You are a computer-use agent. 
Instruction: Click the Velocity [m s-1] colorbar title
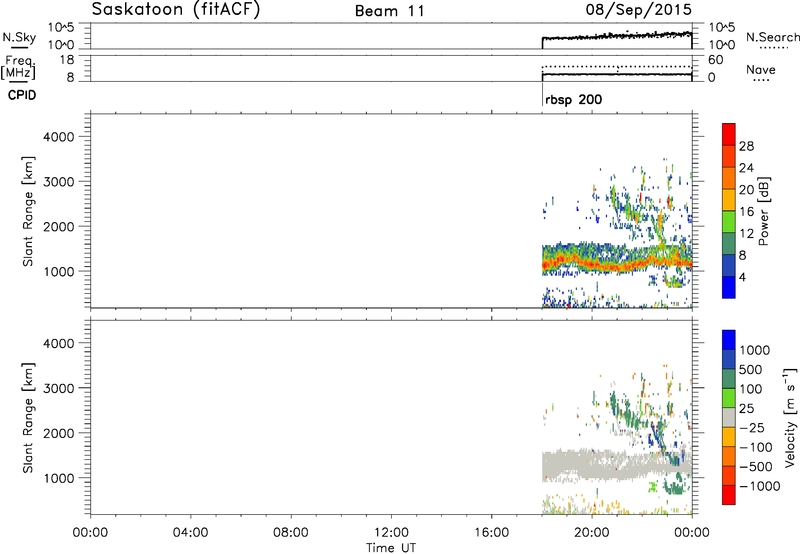pyautogui.click(x=790, y=417)
